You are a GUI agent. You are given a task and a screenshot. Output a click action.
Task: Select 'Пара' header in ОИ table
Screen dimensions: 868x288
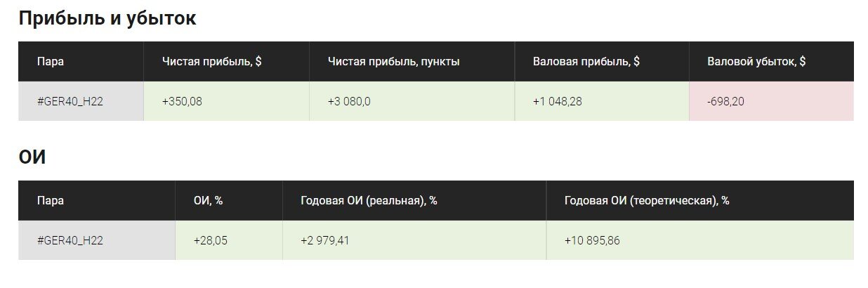pos(51,201)
